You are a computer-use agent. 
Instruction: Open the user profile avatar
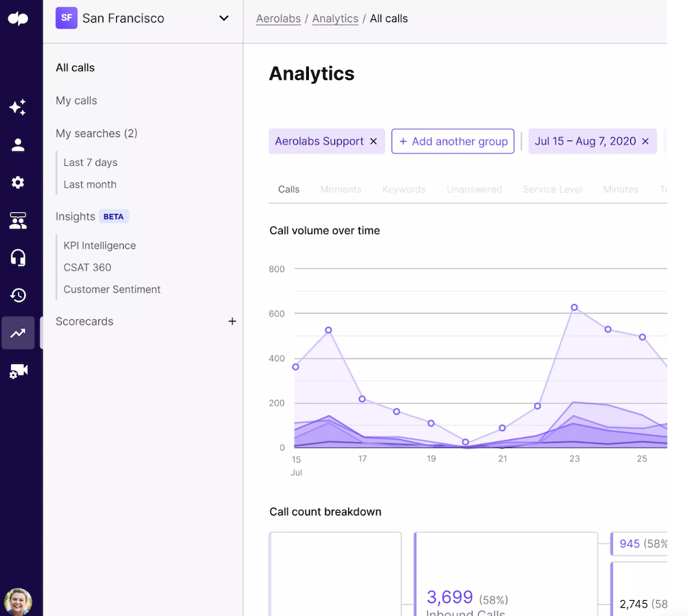[x=18, y=602]
